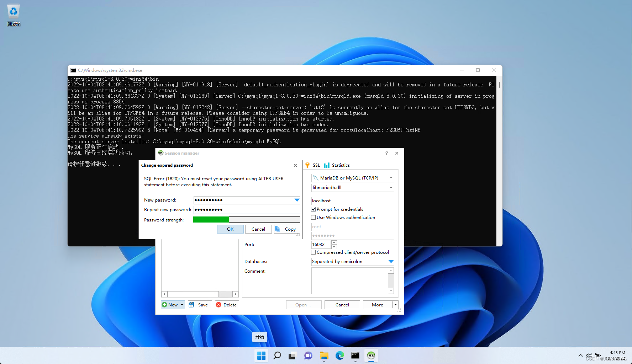The image size is (632, 364).
Task: Launch the Chat app from taskbar
Action: click(x=308, y=355)
